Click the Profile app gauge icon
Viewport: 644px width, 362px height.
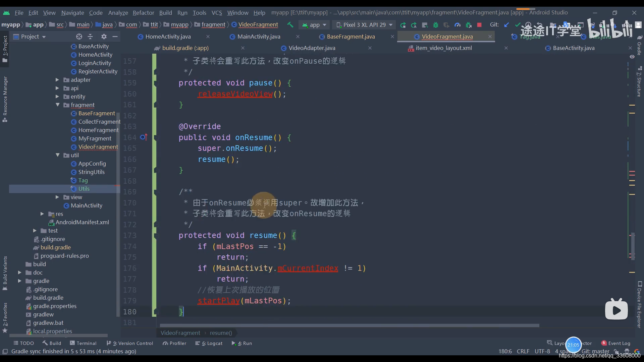458,25
